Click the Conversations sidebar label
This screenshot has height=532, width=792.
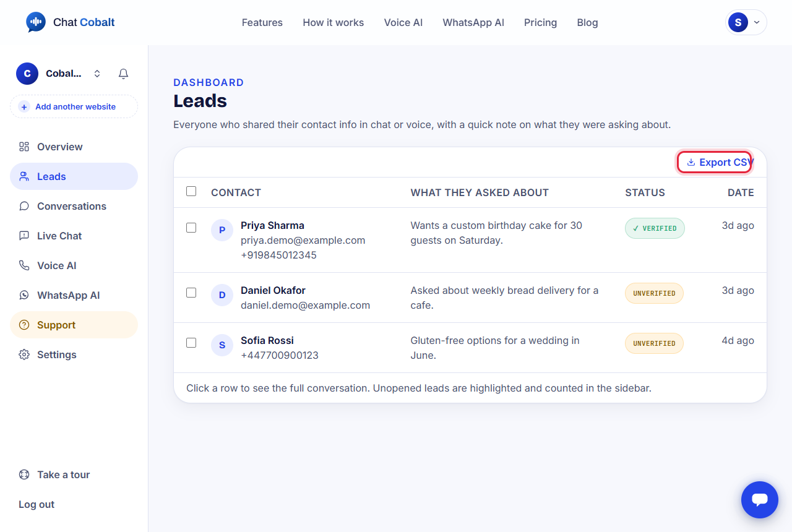(72, 206)
